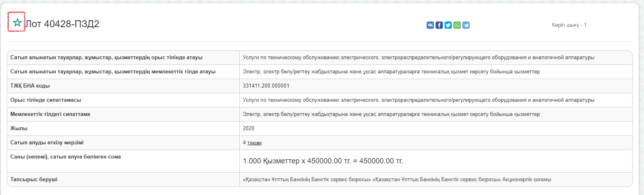Click the 'ТЖҚ БНА коды' label
Viewport: 644px width, 195px height.
pyautogui.click(x=30, y=86)
